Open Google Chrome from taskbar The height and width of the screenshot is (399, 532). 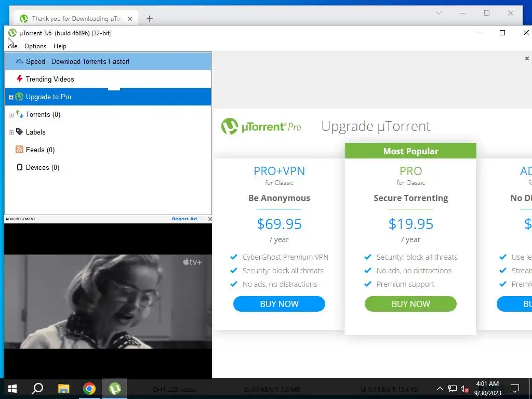point(89,389)
